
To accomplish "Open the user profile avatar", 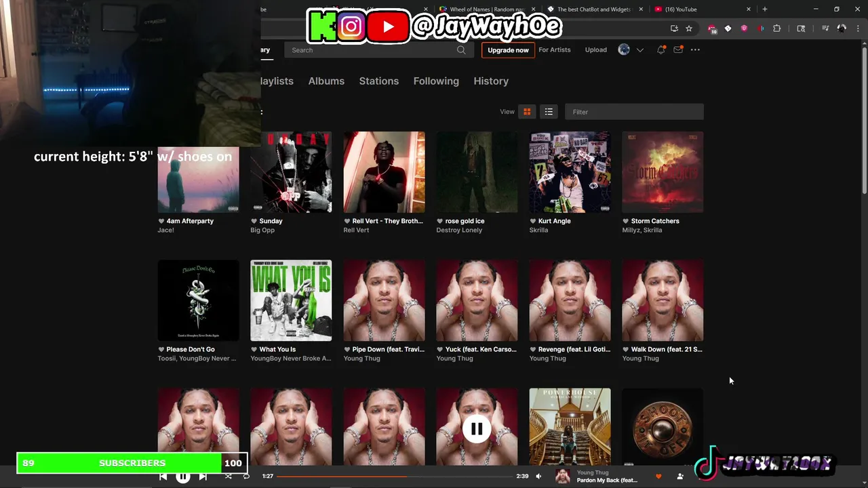I will pyautogui.click(x=624, y=49).
